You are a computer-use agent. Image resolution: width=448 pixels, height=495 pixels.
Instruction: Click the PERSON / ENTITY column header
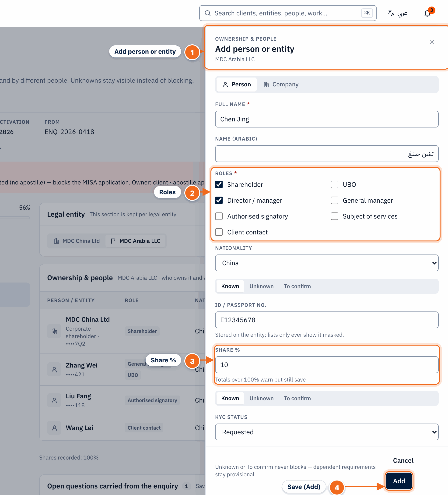pos(71,300)
